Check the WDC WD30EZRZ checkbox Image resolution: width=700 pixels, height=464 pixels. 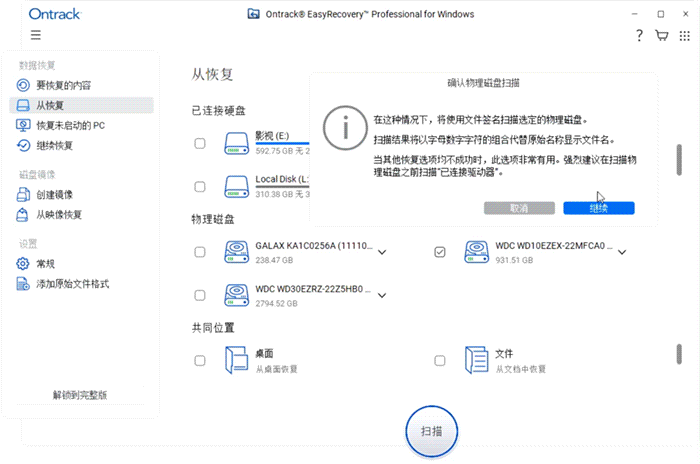(200, 295)
